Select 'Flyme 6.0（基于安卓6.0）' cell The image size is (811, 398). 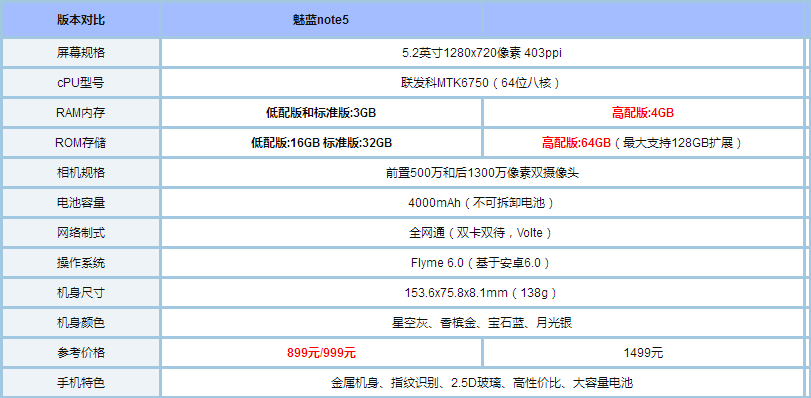pyautogui.click(x=482, y=263)
